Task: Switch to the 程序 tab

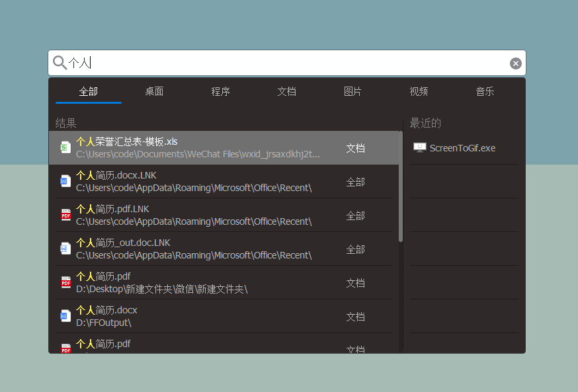Action: pos(220,91)
